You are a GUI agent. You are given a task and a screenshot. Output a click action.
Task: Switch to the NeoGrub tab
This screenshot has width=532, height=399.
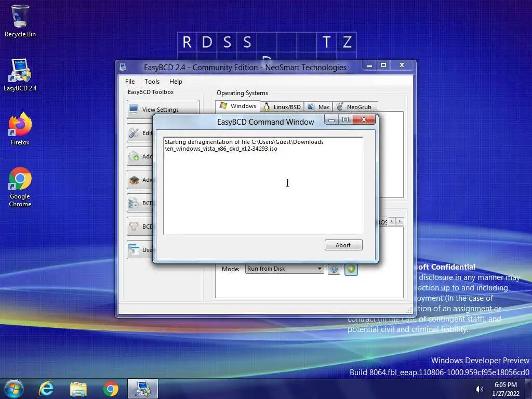coord(355,107)
